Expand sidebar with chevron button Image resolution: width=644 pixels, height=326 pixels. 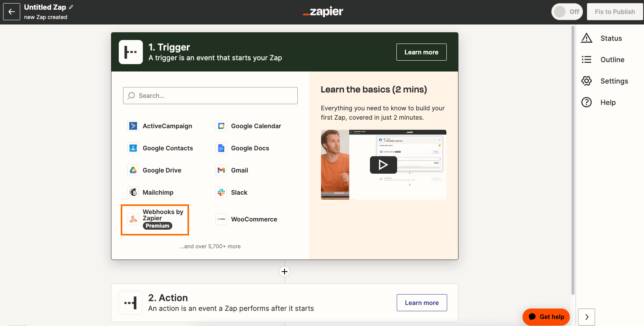pos(587,317)
